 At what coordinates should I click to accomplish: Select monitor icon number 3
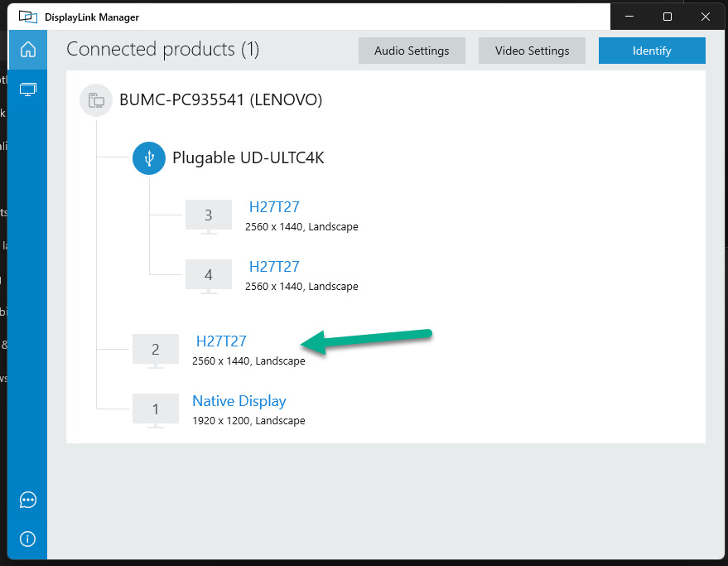(208, 215)
